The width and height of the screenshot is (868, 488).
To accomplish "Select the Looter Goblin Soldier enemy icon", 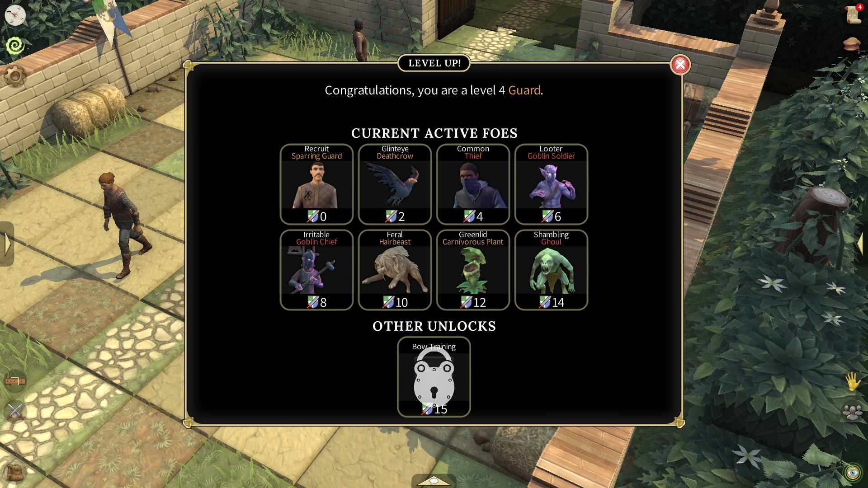I will tap(551, 183).
